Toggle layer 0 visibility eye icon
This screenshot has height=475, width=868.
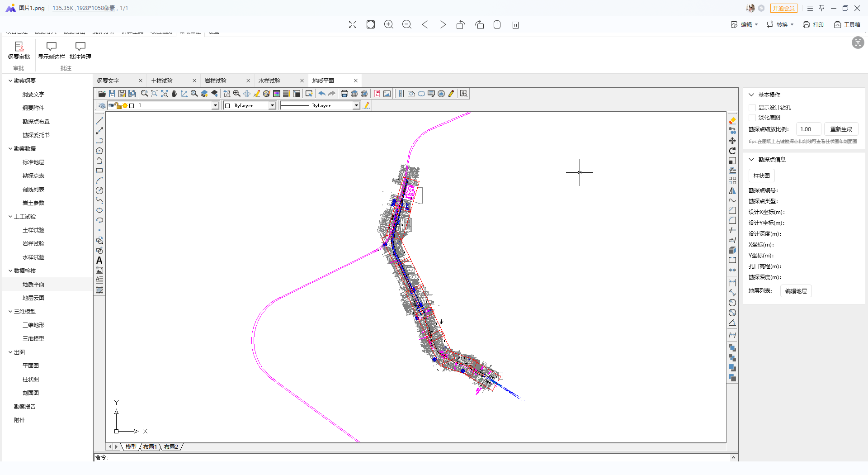pyautogui.click(x=111, y=105)
